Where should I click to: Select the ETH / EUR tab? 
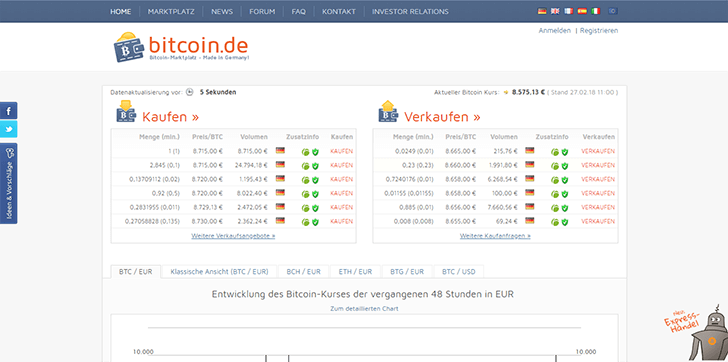[x=356, y=272]
